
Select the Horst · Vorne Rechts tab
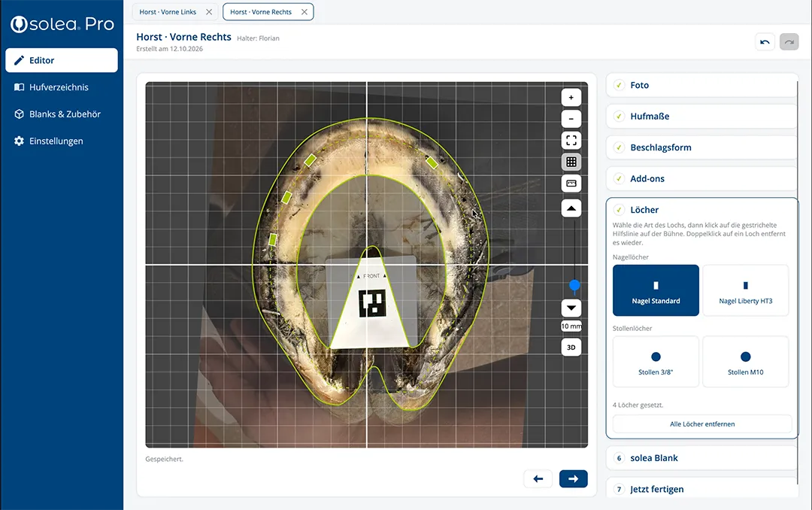point(261,12)
